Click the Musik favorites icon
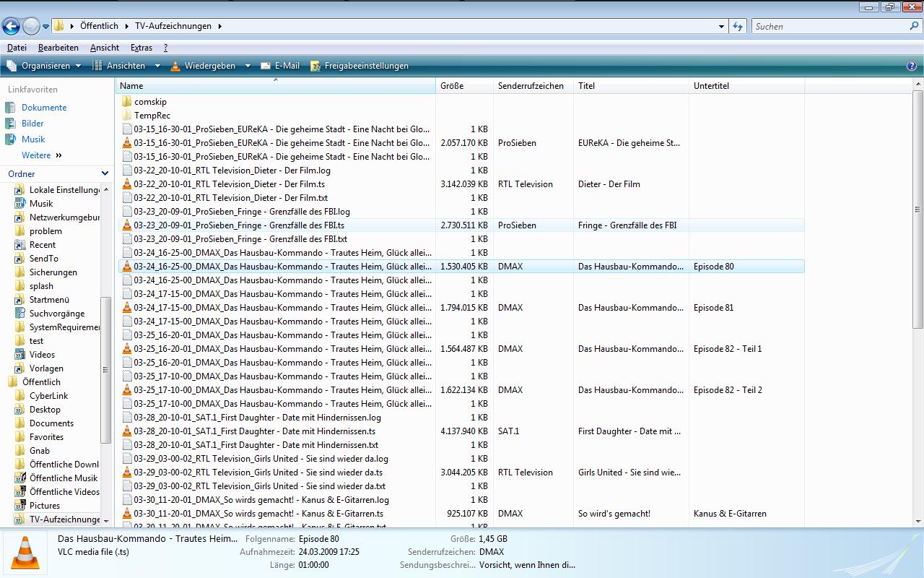Screen dimensions: 924x578 tap(11, 139)
